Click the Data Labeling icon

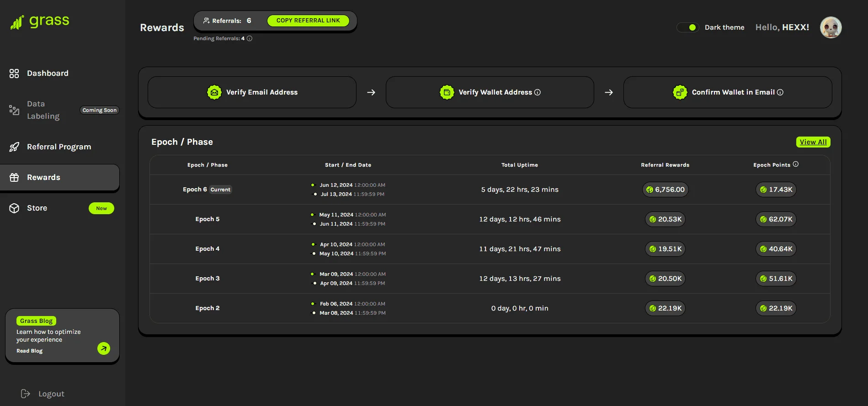click(14, 110)
